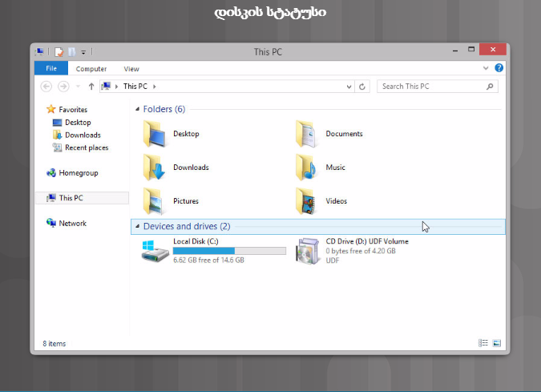541x392 pixels.
Task: Click the Refresh button in address bar
Action: (x=363, y=86)
